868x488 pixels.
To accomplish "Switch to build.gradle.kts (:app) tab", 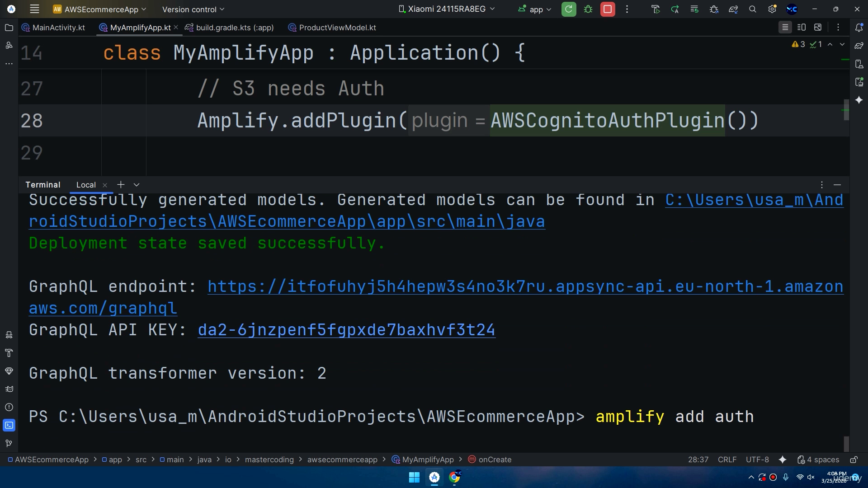I will point(229,28).
